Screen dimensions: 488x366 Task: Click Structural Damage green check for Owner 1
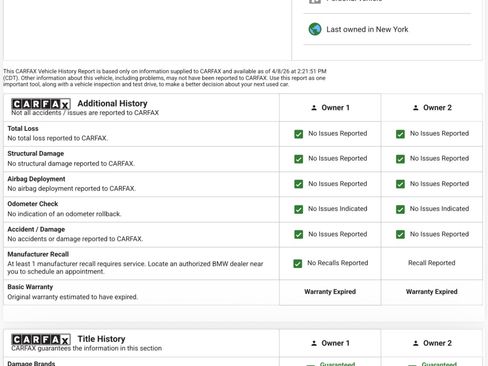tap(299, 159)
